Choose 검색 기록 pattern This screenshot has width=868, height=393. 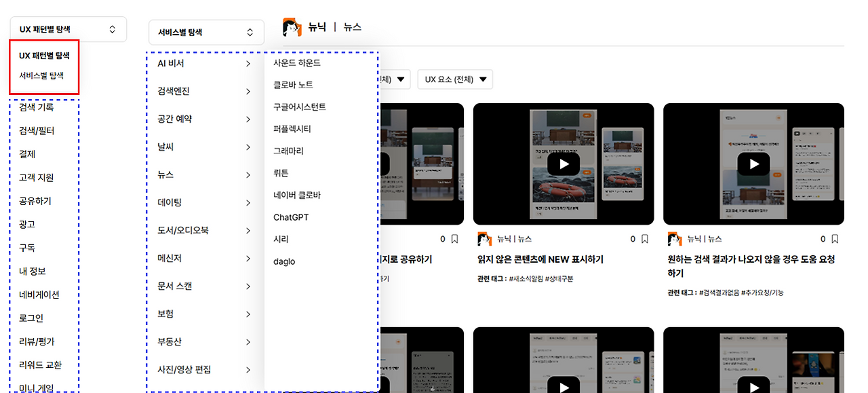coord(37,107)
